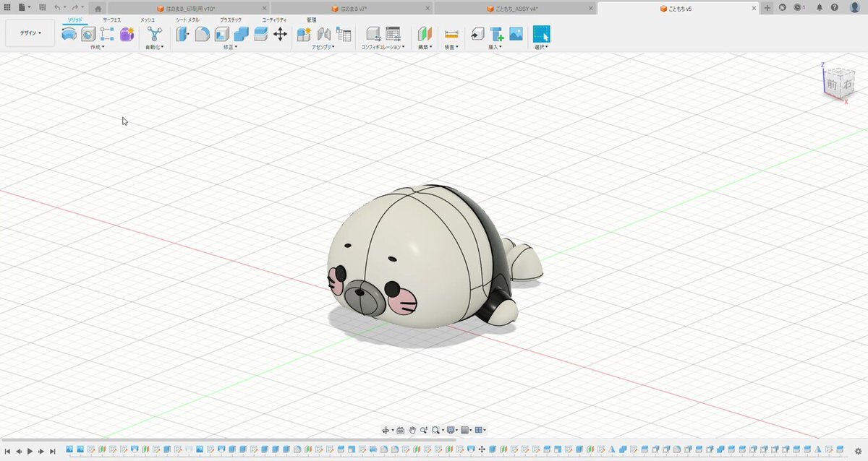Select the Move feature in the timeline

pyautogui.click(x=481, y=450)
